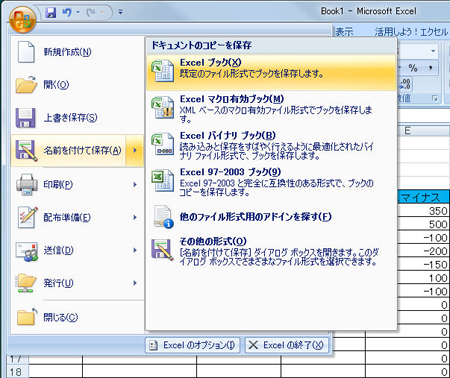Click the Excel マクロ有効ブック(M) icon
The width and height of the screenshot is (450, 378).
[163, 107]
